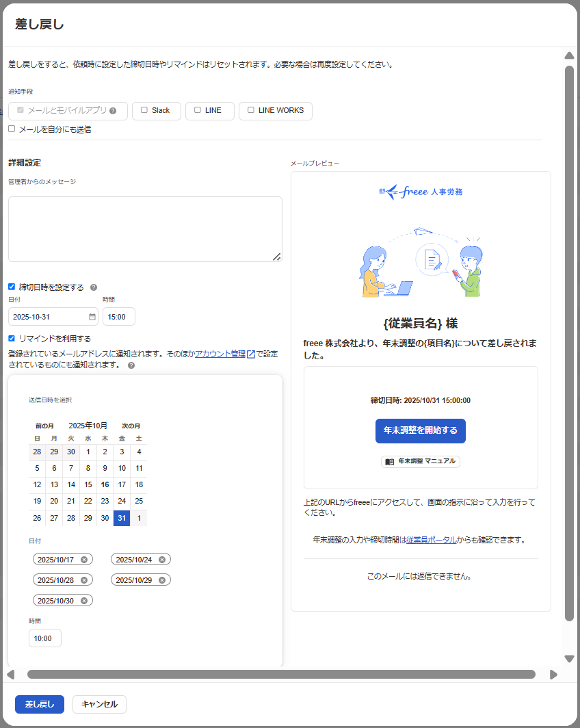The height and width of the screenshot is (728, 580).
Task: Open the deadline date 2025-10-31 field
Action: pos(53,317)
